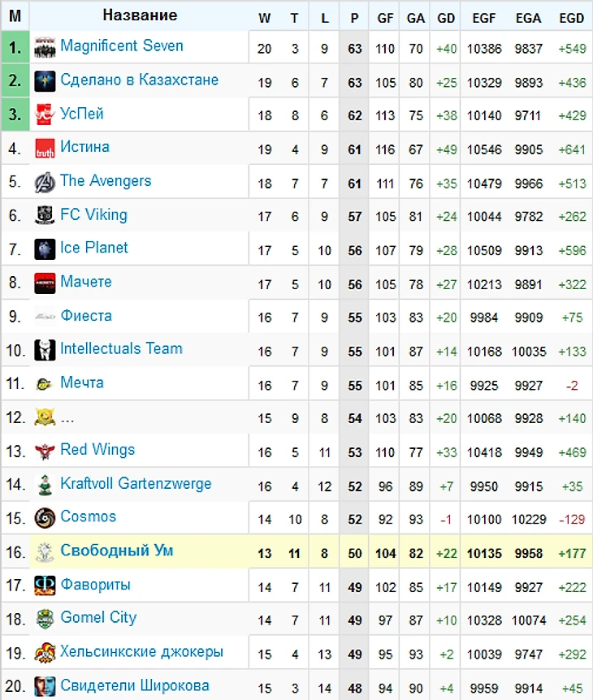Click the Magnificent Seven team logo icon
This screenshot has width=593, height=700.
[x=45, y=47]
